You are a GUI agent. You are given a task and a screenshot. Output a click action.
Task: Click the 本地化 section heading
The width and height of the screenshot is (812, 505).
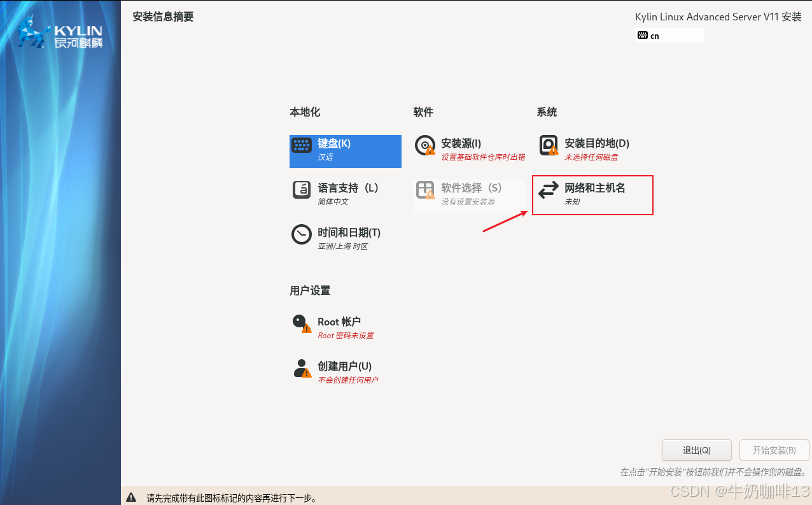point(305,112)
